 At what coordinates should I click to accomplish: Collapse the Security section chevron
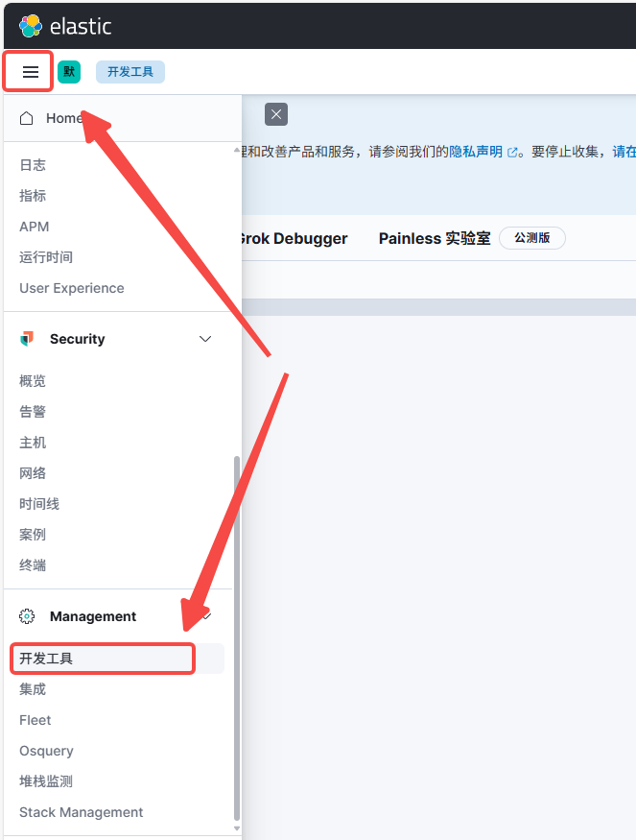[x=205, y=339]
